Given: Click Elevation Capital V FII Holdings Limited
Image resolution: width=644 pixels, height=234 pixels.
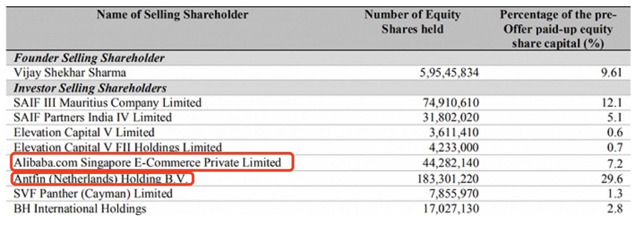Looking at the screenshot, I should coord(118,147).
